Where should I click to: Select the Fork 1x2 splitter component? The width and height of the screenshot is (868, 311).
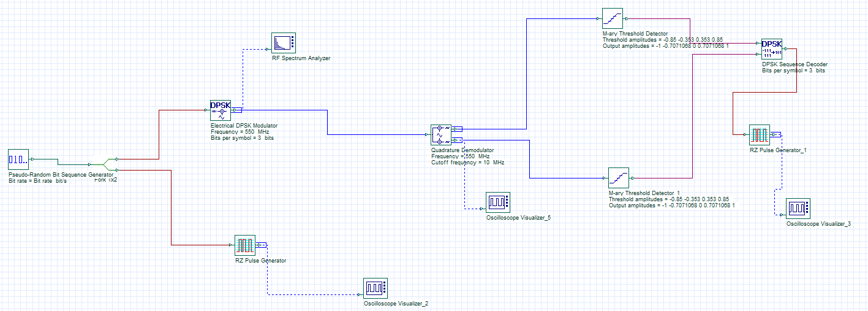click(104, 164)
